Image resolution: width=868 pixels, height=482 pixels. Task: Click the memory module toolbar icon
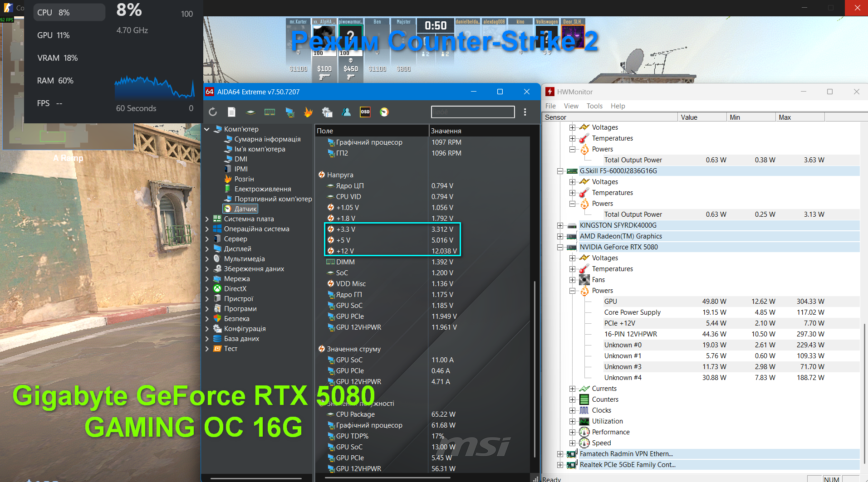pos(270,112)
